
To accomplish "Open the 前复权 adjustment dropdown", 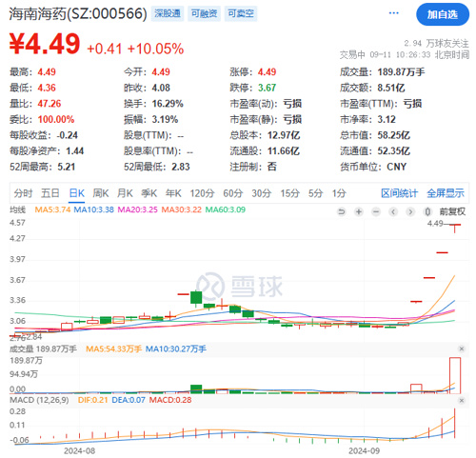I will pyautogui.click(x=452, y=211).
